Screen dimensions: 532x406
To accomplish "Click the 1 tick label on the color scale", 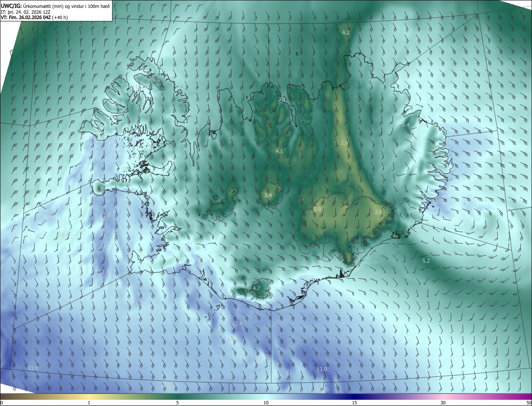I will point(89,403).
